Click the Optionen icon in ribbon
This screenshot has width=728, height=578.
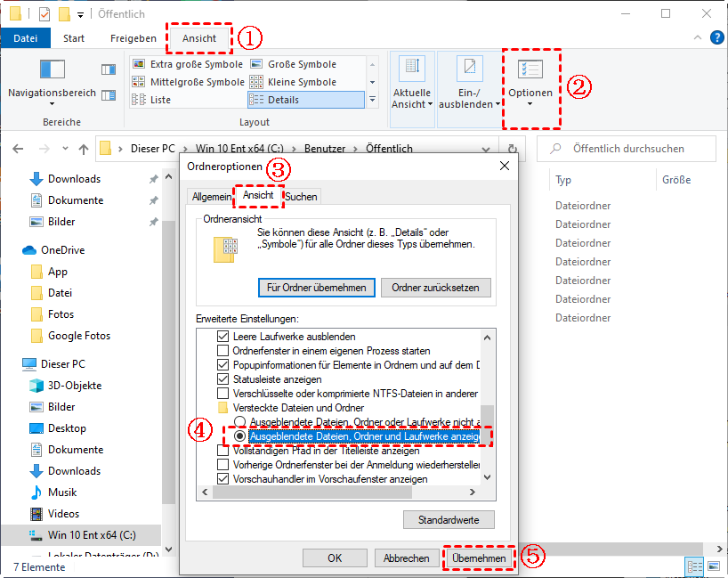(x=530, y=70)
